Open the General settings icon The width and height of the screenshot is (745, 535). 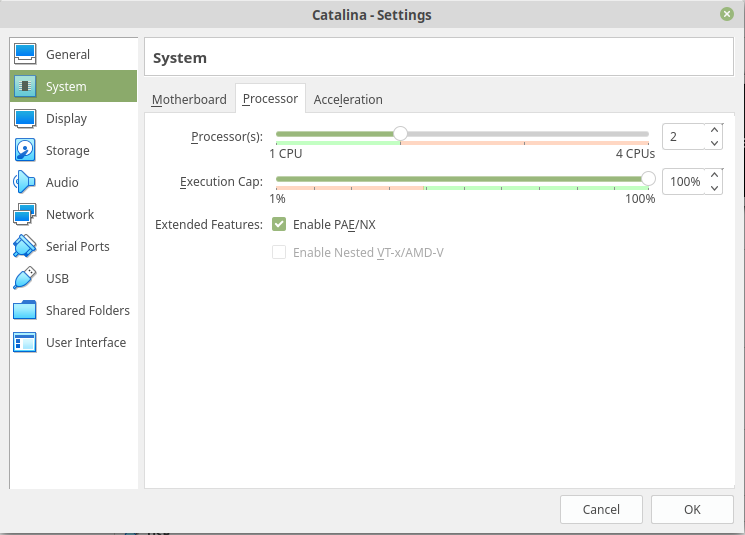pyautogui.click(x=25, y=54)
